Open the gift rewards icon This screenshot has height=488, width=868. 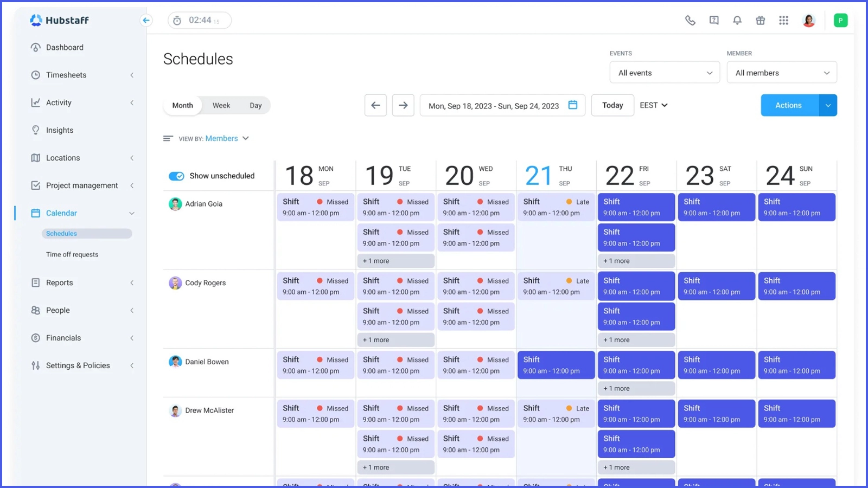point(761,20)
